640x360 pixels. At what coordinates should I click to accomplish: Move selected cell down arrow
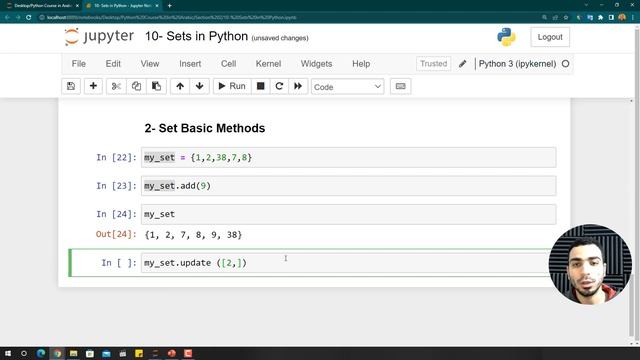(200, 86)
